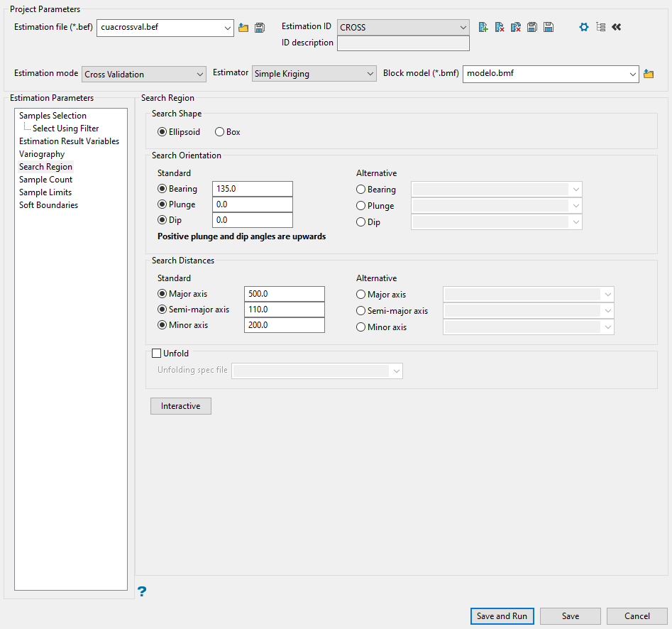Browse for Block model file folder icon
This screenshot has width=672, height=629.
(648, 74)
